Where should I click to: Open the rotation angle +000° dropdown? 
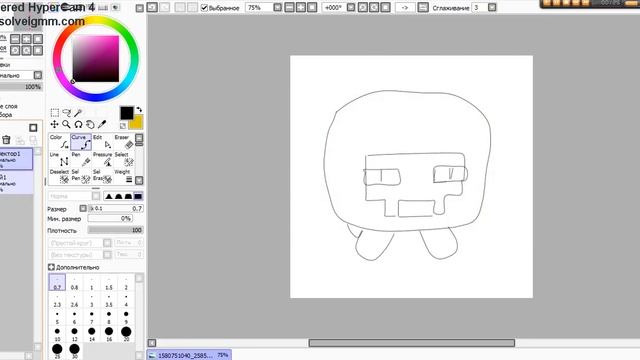coord(351,7)
